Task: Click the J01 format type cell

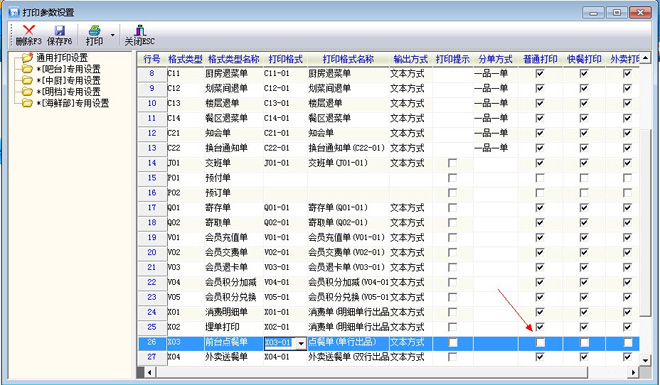Action: pos(185,163)
